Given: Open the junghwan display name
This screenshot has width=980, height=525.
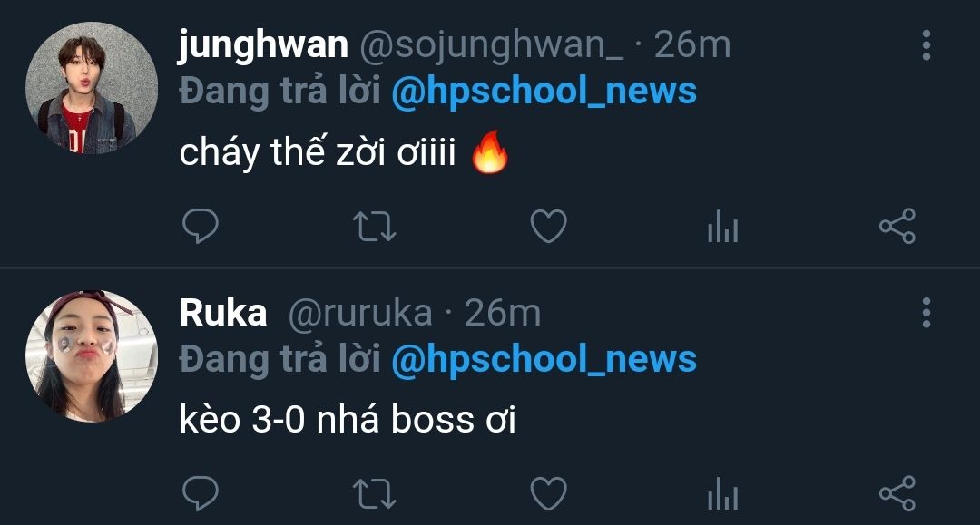Looking at the screenshot, I should click(263, 45).
